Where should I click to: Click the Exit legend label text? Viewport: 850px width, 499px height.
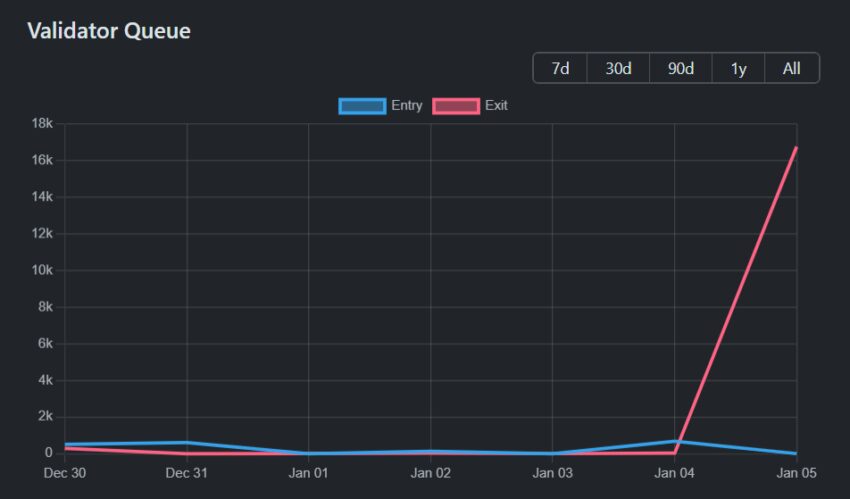[x=496, y=105]
